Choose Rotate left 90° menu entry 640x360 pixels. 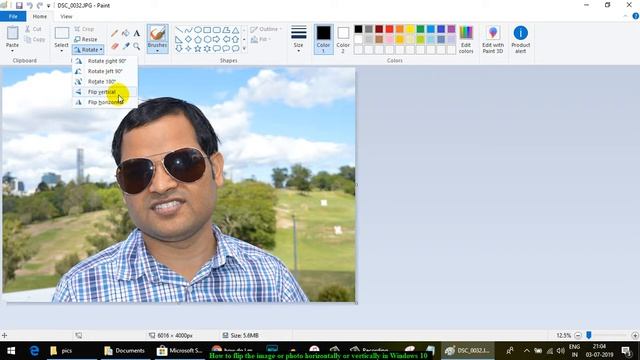(105, 71)
